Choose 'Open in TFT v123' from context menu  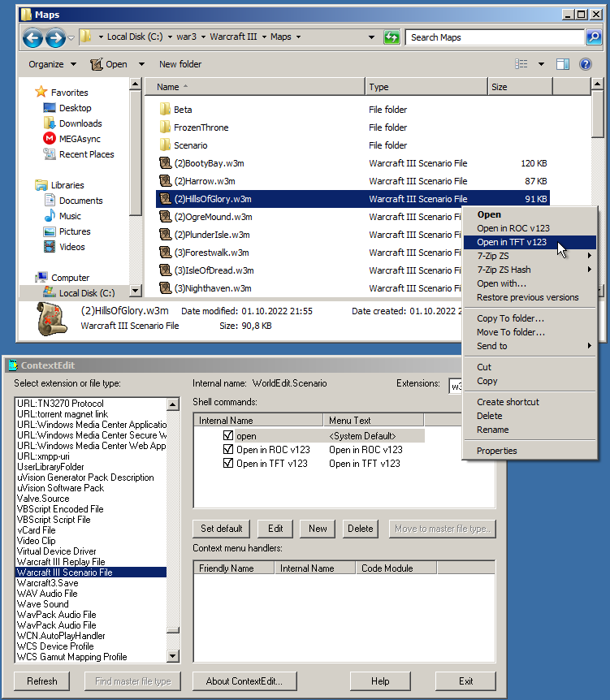click(530, 242)
